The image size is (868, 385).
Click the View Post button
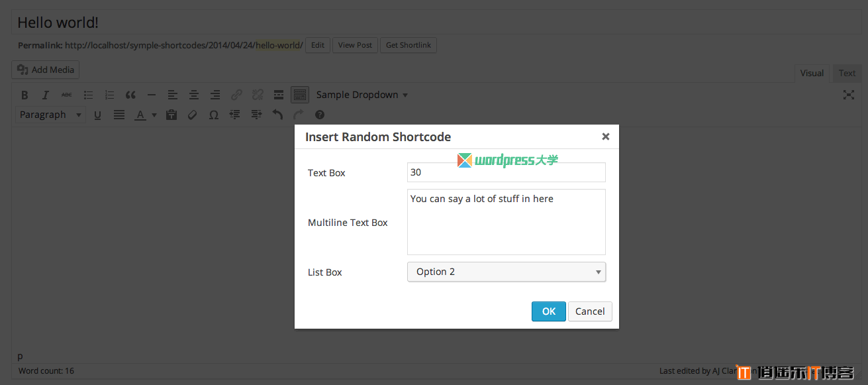[355, 45]
